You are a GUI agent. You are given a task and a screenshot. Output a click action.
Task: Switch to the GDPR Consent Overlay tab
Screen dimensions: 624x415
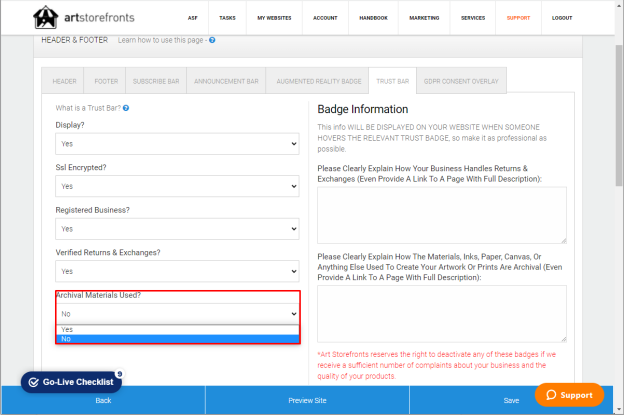tap(461, 81)
